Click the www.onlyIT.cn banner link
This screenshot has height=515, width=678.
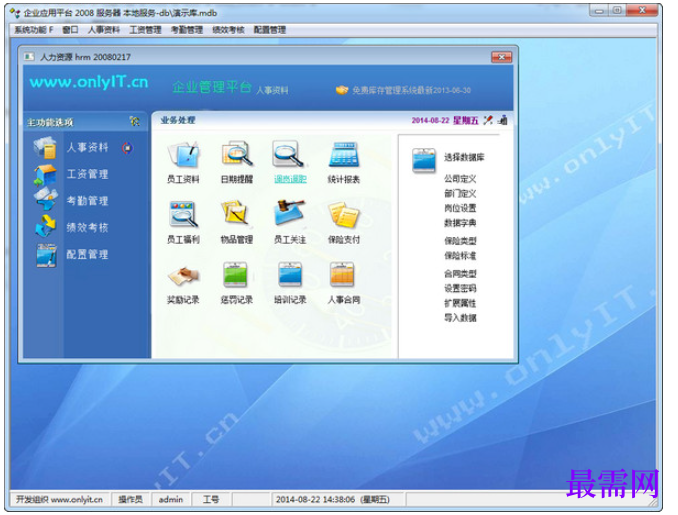tap(89, 82)
